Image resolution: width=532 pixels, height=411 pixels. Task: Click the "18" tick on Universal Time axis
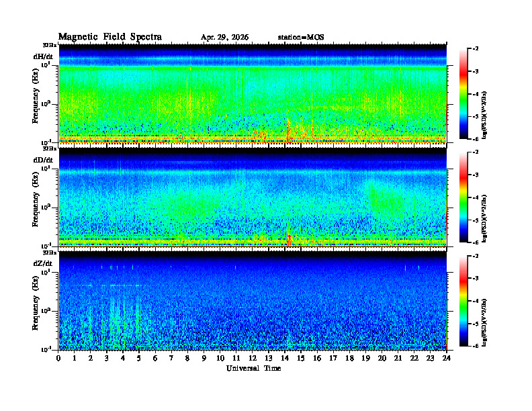point(349,359)
